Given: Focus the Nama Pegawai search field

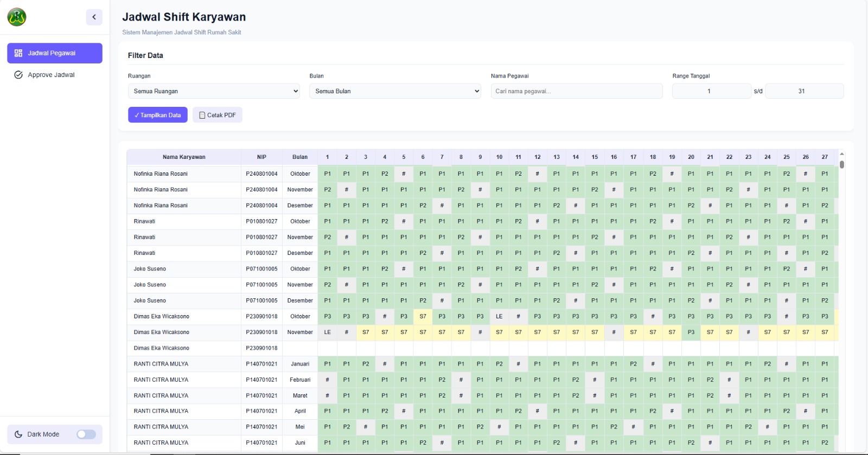Looking at the screenshot, I should tap(577, 91).
